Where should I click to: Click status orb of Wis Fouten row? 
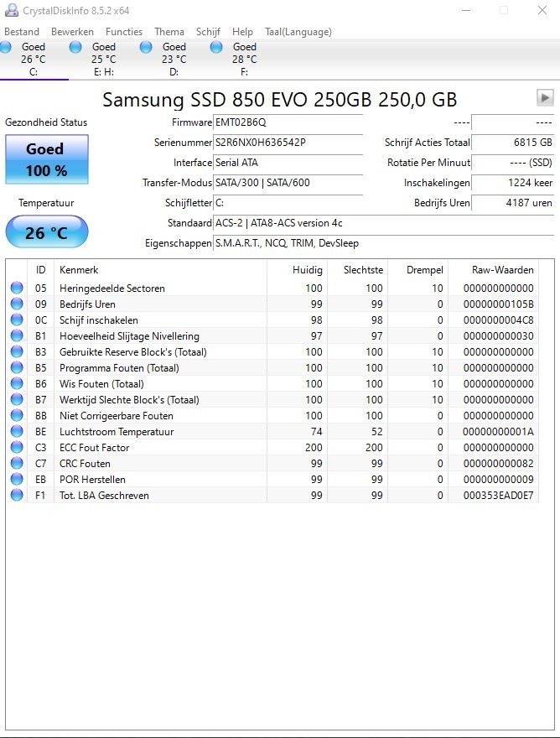click(17, 383)
